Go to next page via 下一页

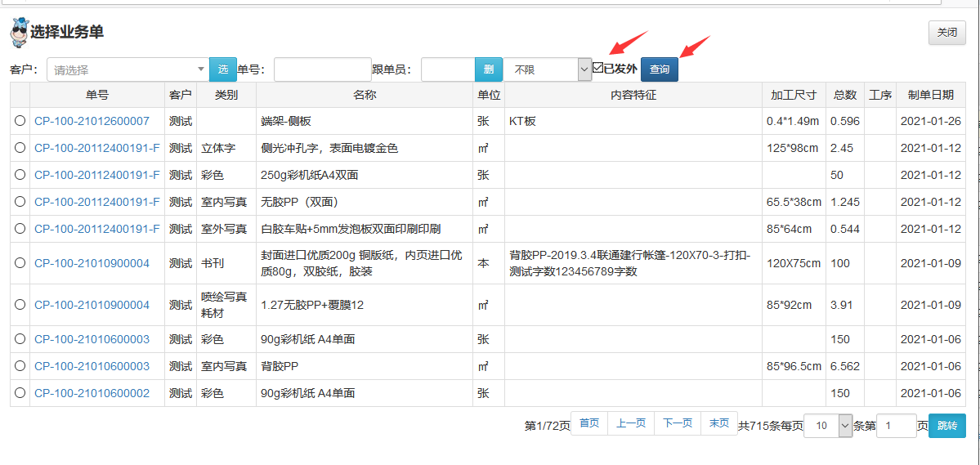678,423
